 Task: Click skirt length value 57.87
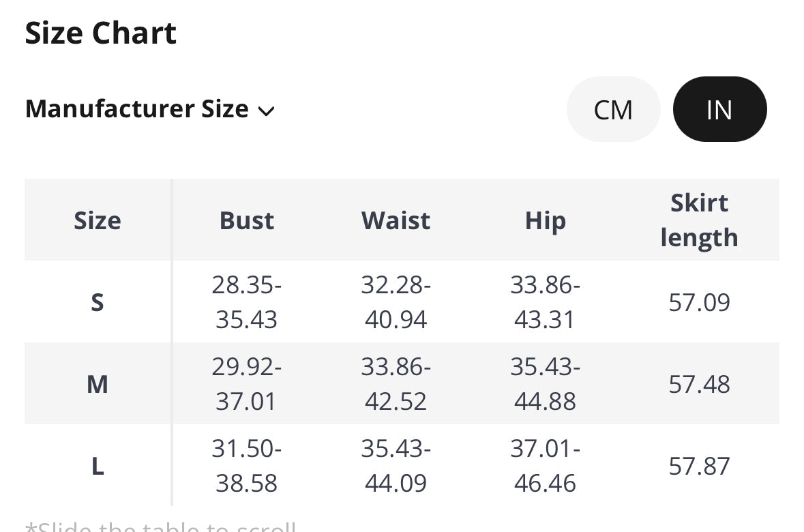tap(700, 467)
